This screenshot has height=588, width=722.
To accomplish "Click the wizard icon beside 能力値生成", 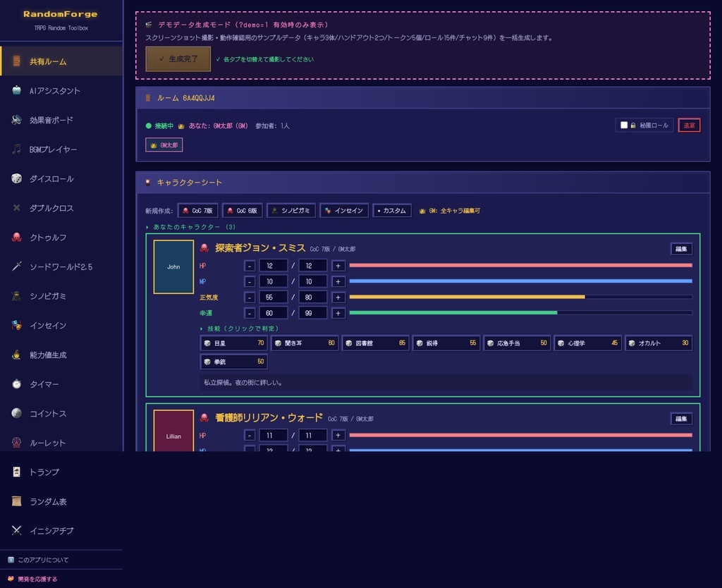I will pos(17,355).
